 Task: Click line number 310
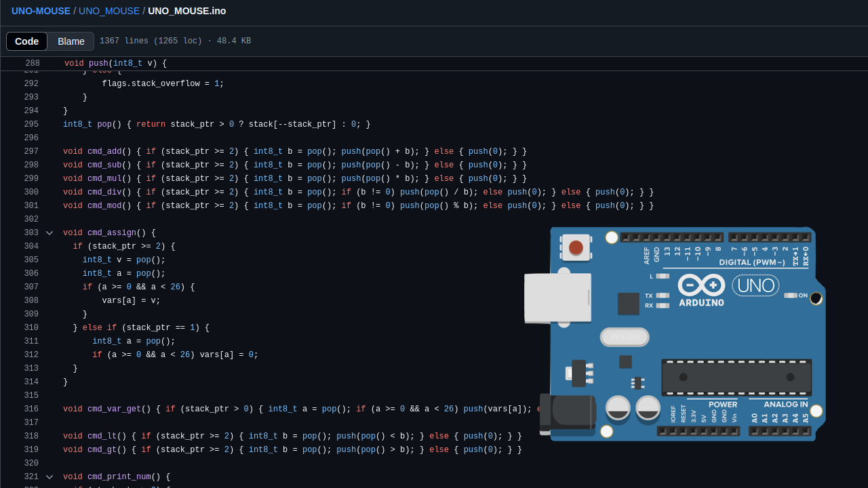click(x=31, y=327)
